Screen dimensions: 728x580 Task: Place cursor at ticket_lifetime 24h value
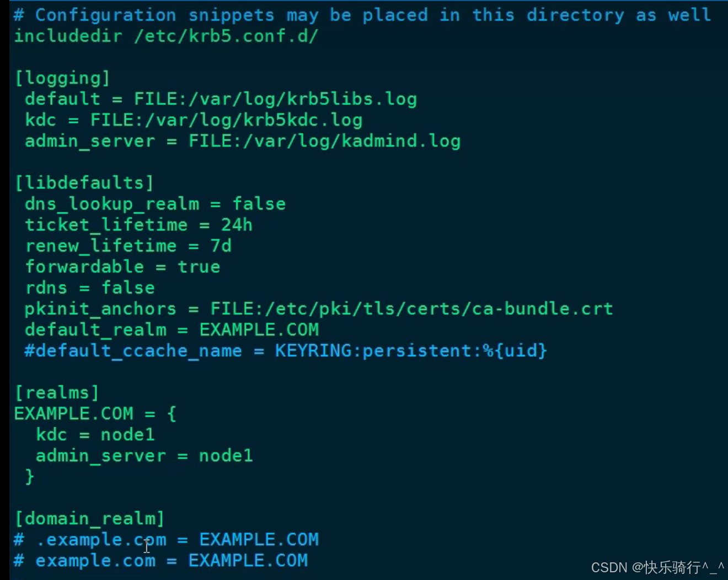coord(237,225)
